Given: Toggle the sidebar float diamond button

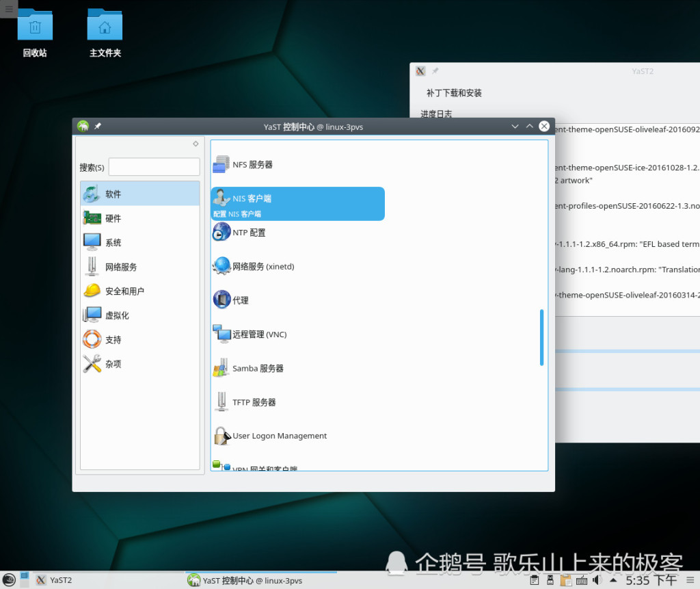Looking at the screenshot, I should (x=196, y=144).
